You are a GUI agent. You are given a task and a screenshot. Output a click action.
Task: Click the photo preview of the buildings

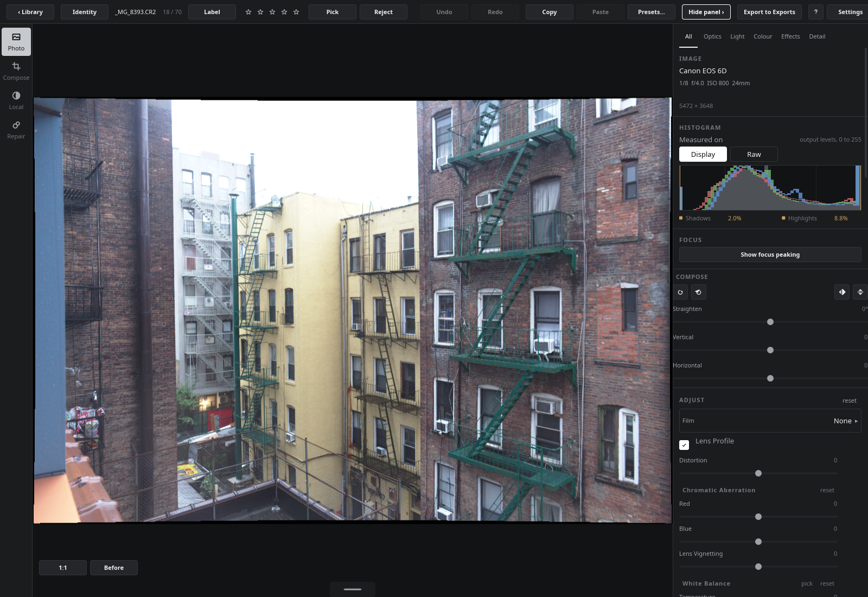click(x=353, y=310)
